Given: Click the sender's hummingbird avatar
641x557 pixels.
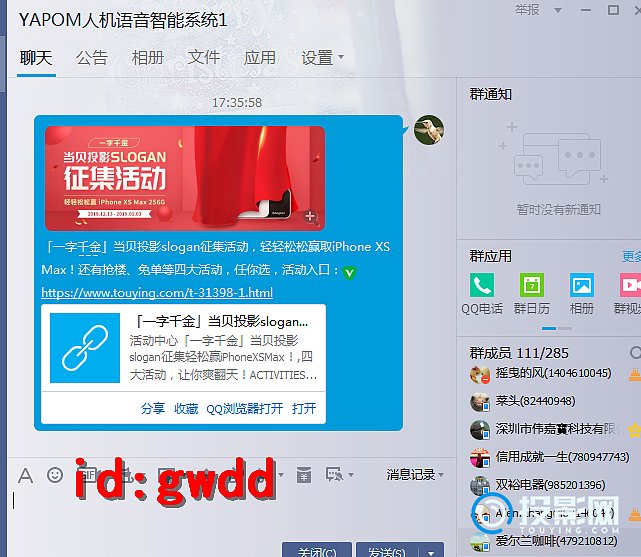Looking at the screenshot, I should click(429, 130).
